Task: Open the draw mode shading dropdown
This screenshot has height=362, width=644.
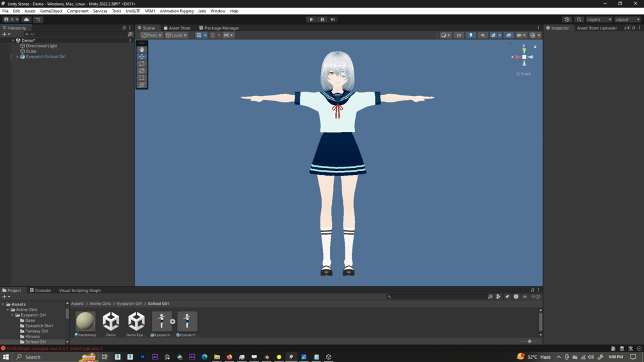Action: click(x=445, y=35)
